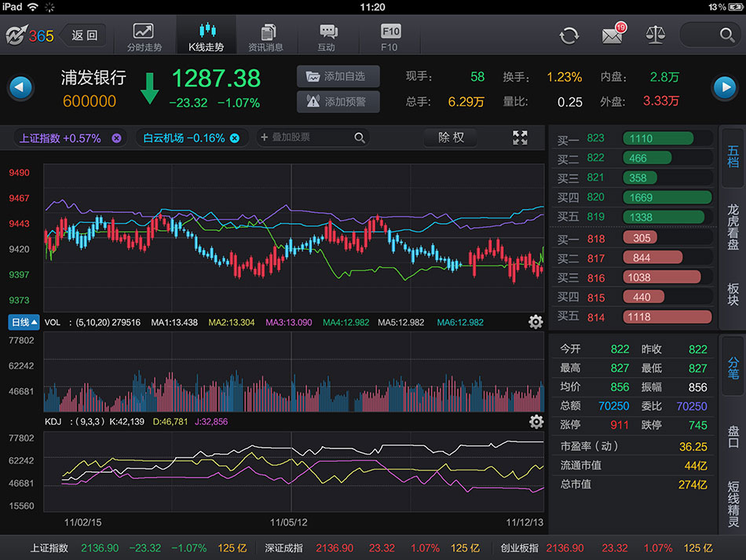Click the KDJ K:42,139 value label
746x560 pixels.
pos(127,422)
